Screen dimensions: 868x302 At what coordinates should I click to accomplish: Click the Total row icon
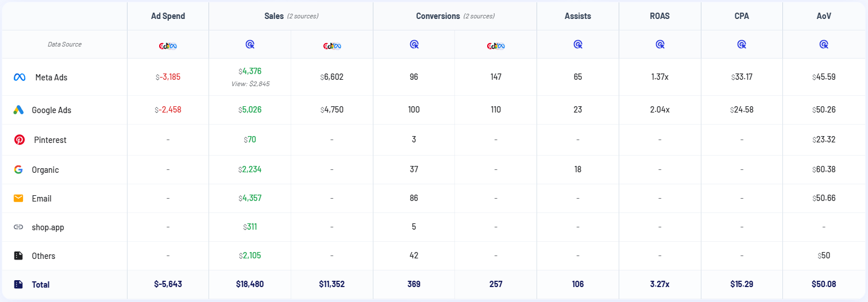(x=18, y=285)
